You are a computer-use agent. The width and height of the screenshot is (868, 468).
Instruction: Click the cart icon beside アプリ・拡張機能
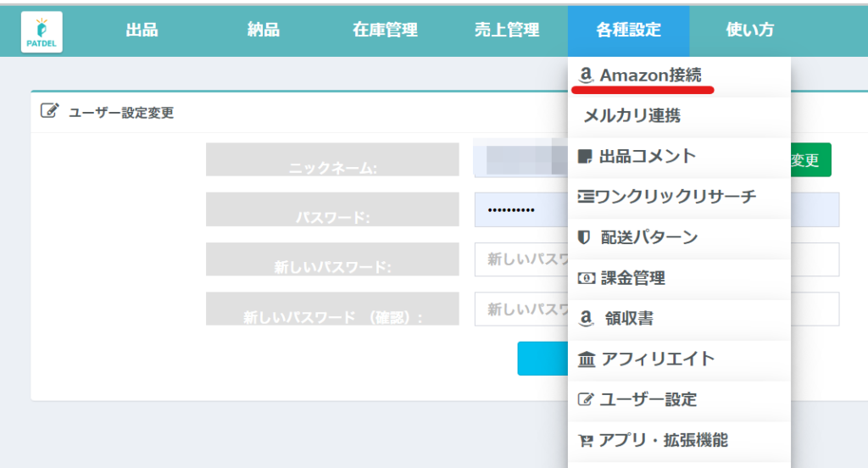[x=585, y=441]
